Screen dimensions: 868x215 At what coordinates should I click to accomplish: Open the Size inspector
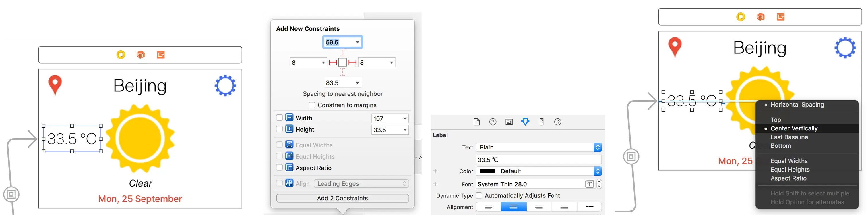point(541,122)
